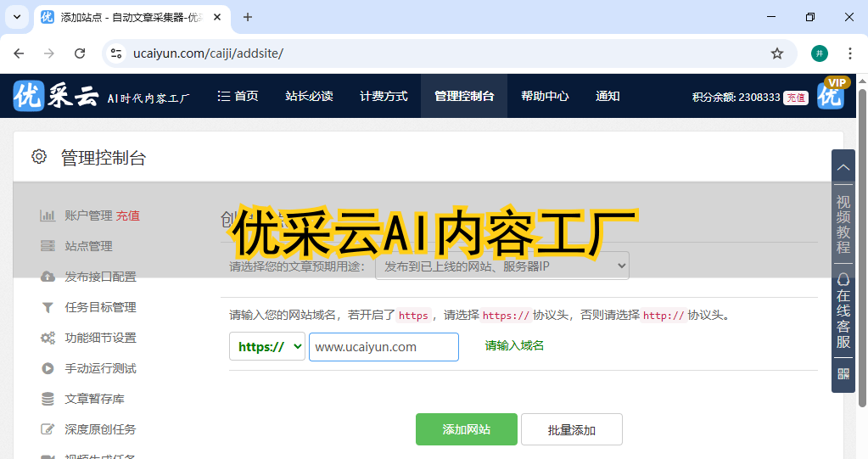868x459 pixels.
Task: Expand the 文章预期用途 dropdown
Action: pos(501,266)
